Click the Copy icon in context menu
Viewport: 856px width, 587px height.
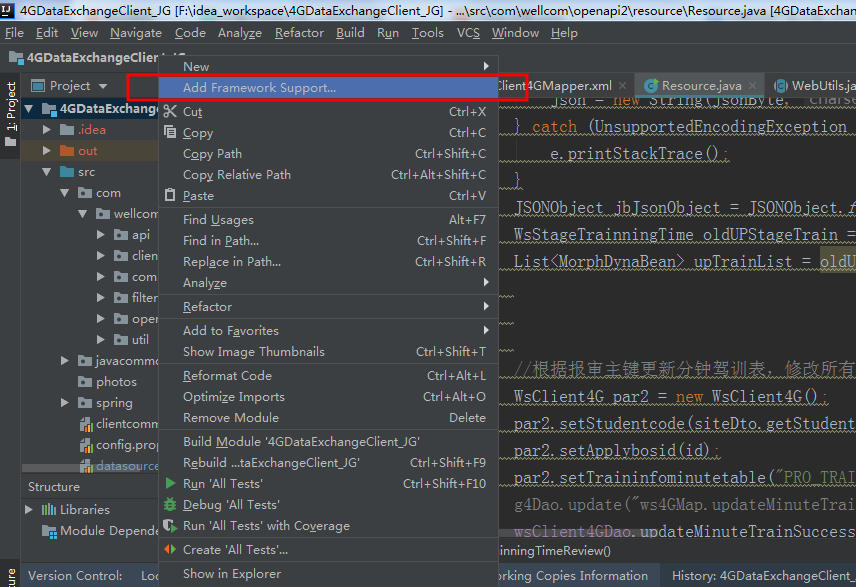[x=170, y=132]
